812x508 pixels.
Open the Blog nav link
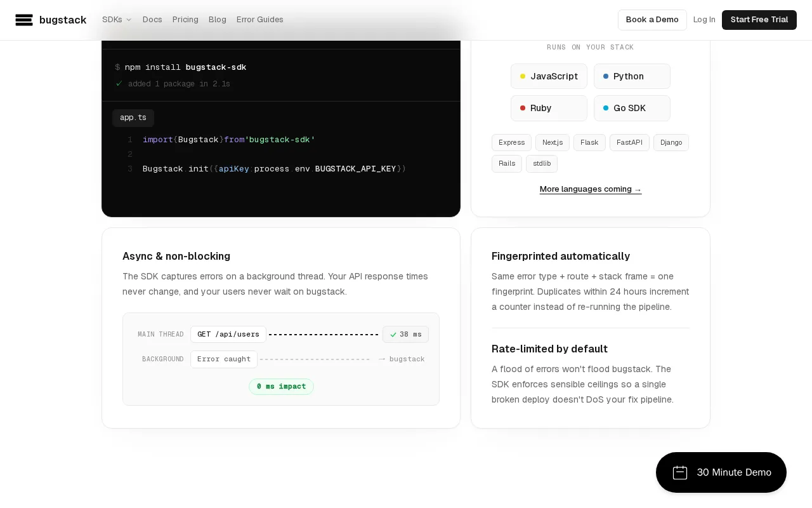point(218,20)
